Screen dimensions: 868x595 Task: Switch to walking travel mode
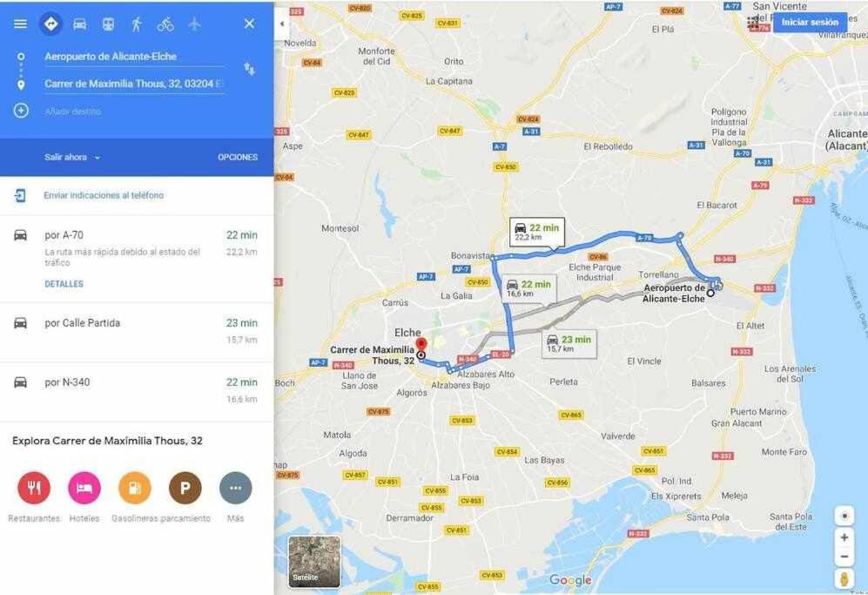click(x=137, y=24)
